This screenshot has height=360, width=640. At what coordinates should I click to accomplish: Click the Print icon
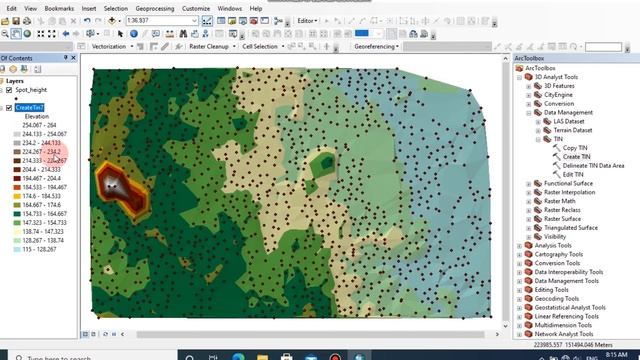27,21
